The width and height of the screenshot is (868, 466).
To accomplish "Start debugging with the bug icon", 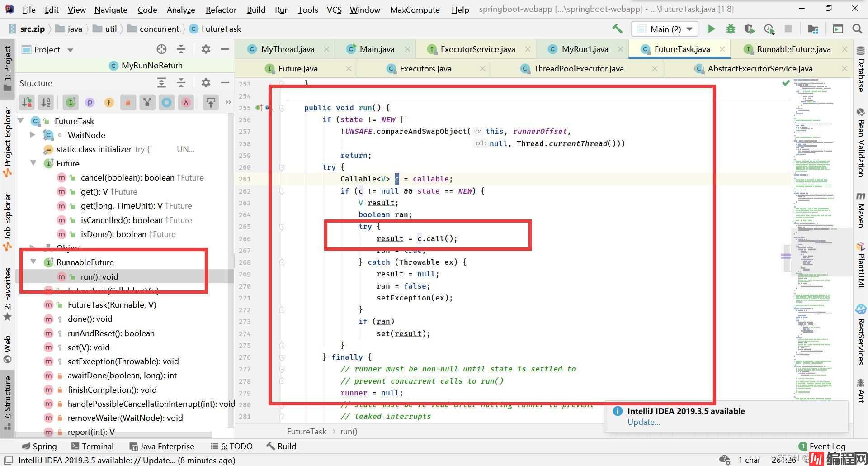I will click(731, 29).
